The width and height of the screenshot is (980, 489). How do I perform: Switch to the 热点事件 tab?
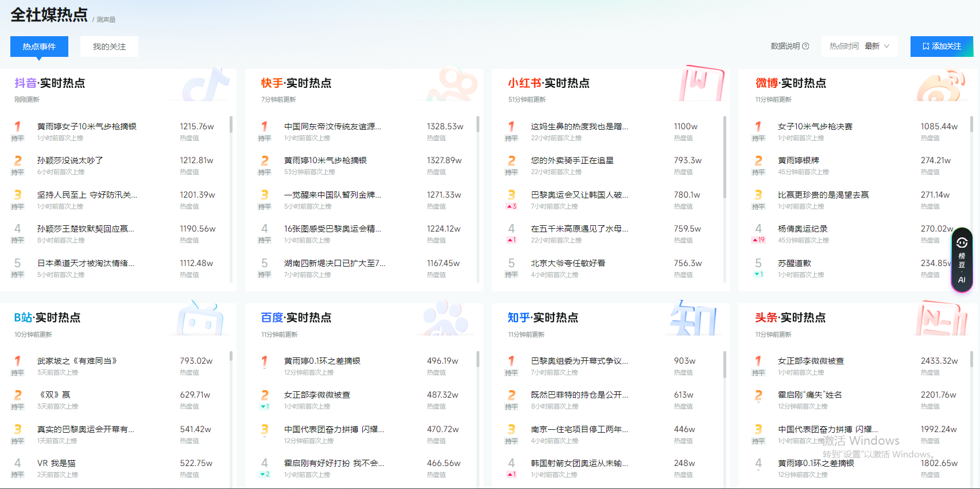(39, 47)
